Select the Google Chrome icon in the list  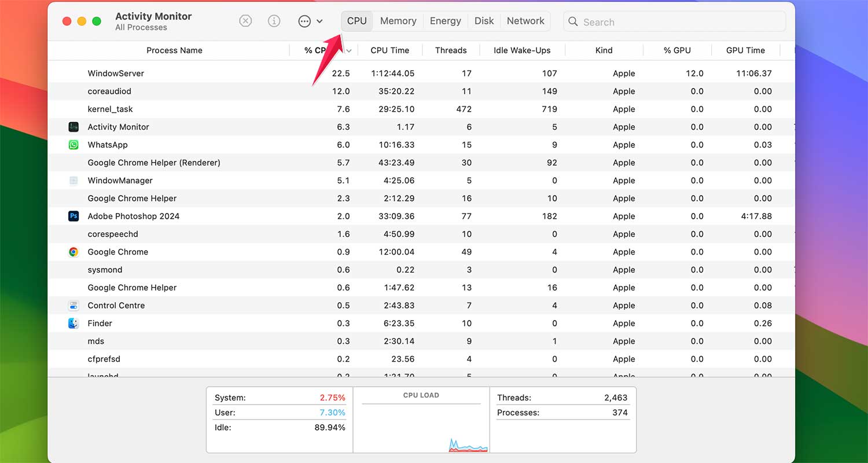pyautogui.click(x=73, y=252)
